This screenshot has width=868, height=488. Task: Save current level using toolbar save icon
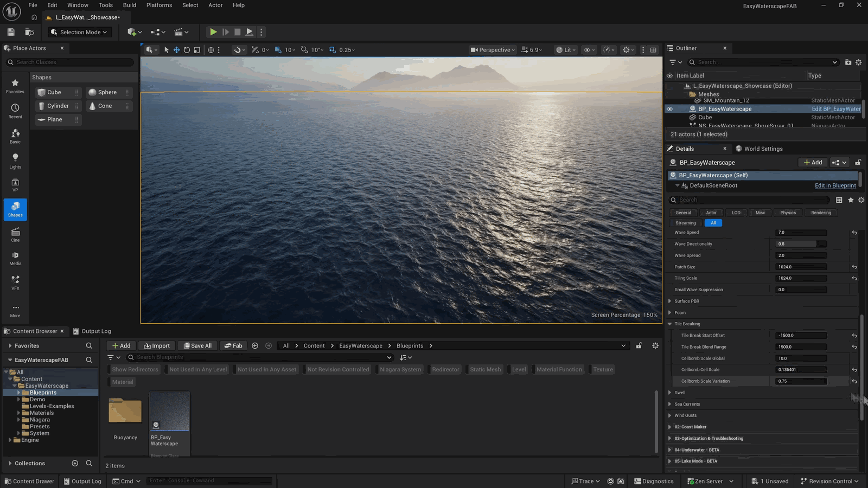11,32
